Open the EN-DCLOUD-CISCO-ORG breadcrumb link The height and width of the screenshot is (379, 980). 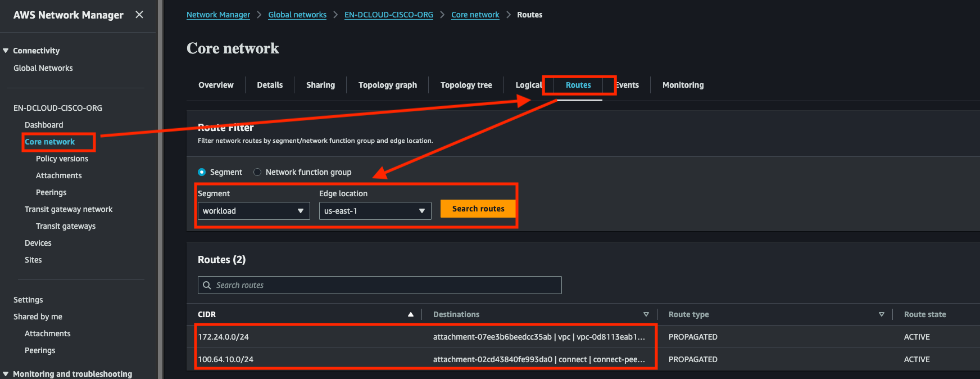click(388, 15)
